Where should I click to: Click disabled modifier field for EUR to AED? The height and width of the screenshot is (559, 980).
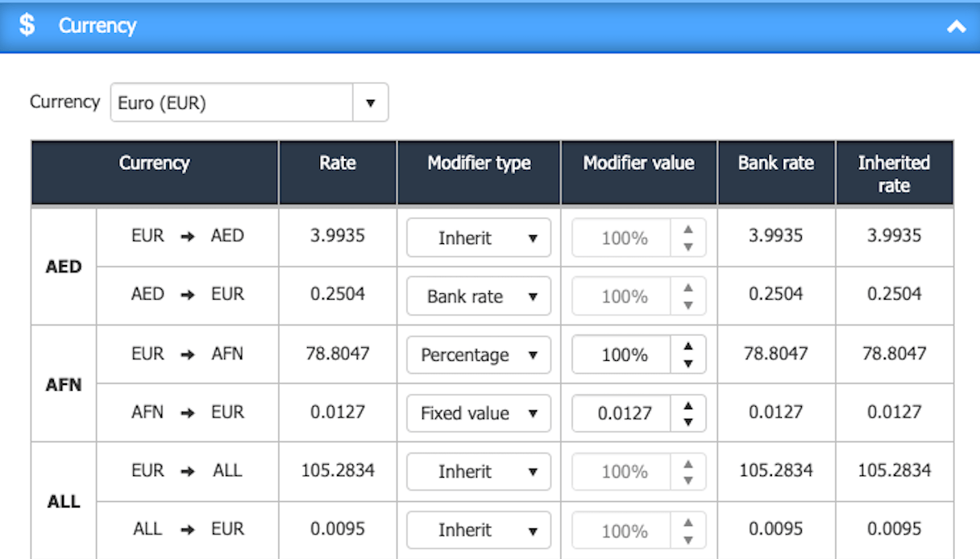pos(622,238)
